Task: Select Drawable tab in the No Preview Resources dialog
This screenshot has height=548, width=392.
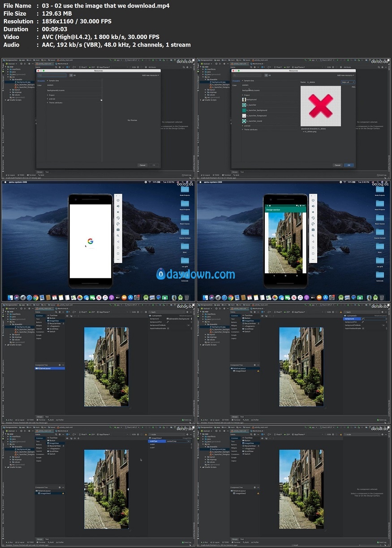Action: (x=41, y=81)
